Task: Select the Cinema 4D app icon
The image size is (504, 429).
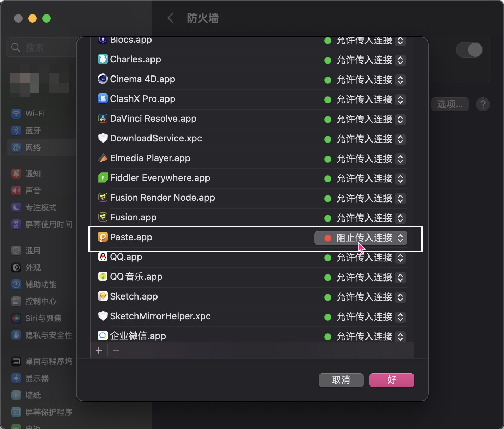Action: 103,79
